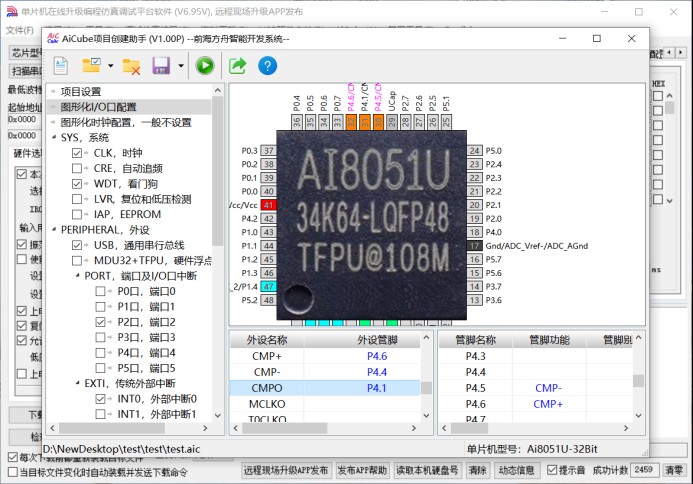Image resolution: width=693 pixels, height=484 pixels.
Task: Click 发布APP帮助 button
Action: (x=362, y=470)
